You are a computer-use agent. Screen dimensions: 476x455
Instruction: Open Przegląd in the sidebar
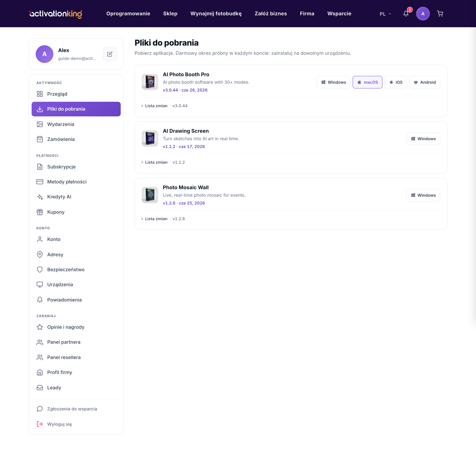76,94
